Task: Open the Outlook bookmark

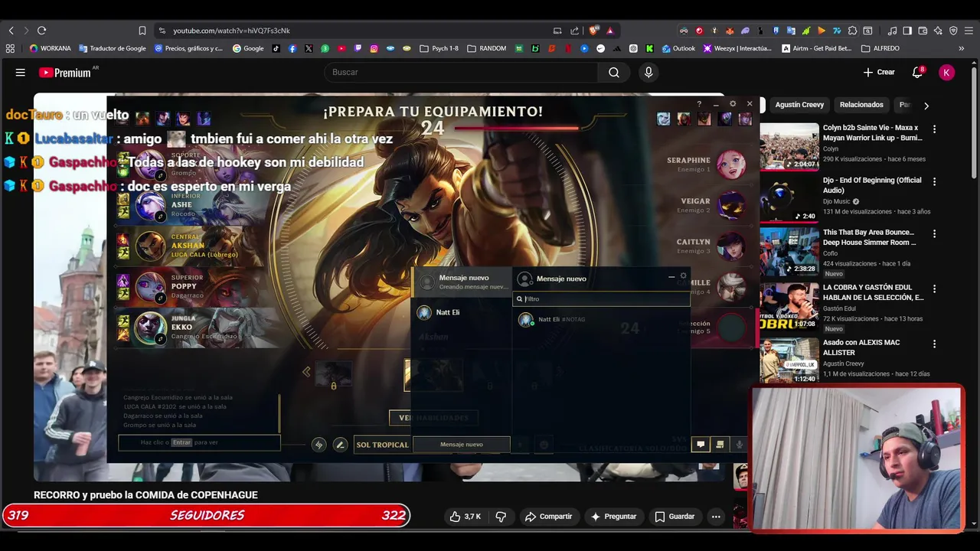Action: 678,48
